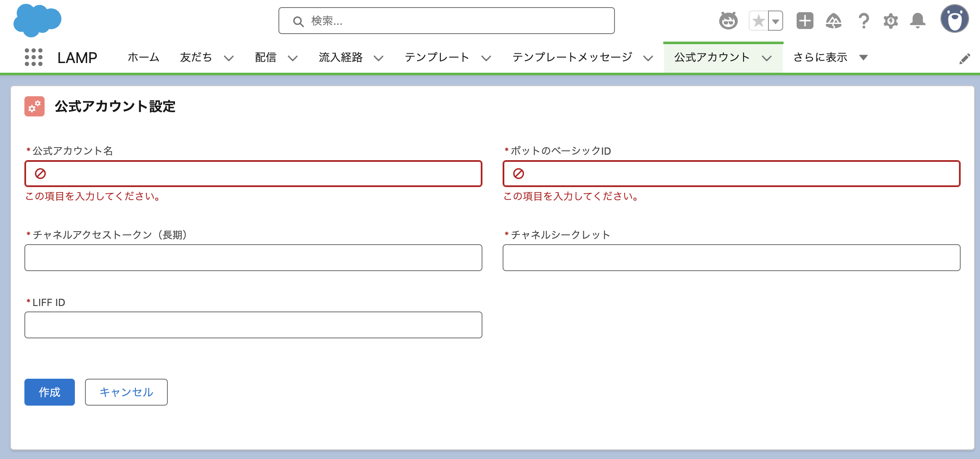This screenshot has height=459, width=980.
Task: Click the Astro guidance mascot icon
Action: (728, 21)
